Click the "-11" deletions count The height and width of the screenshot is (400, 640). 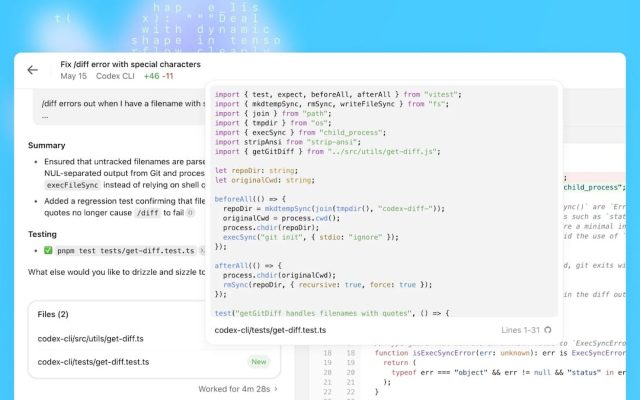click(x=168, y=76)
